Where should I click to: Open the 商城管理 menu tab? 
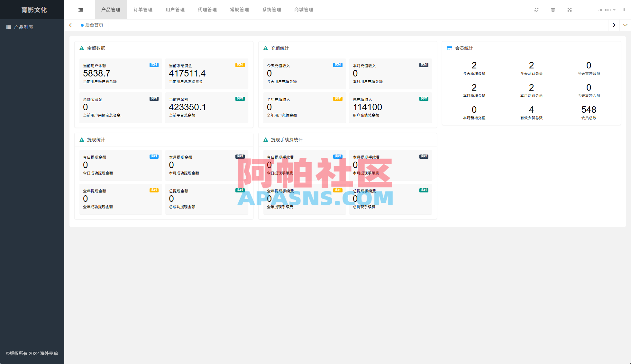(x=303, y=9)
